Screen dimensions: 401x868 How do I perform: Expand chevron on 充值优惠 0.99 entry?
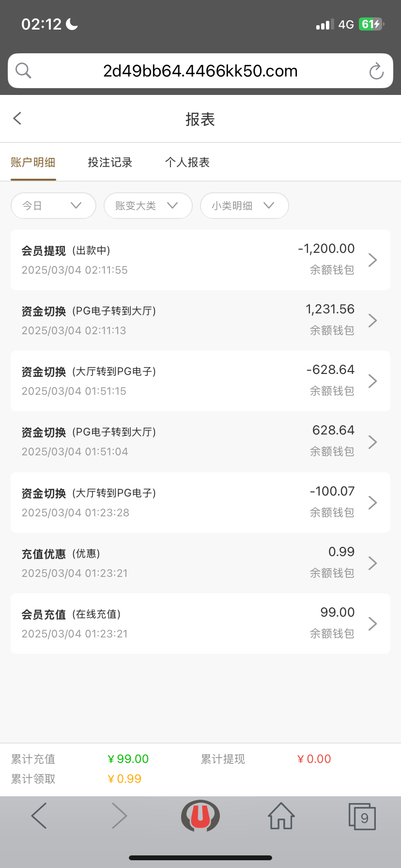coord(372,563)
